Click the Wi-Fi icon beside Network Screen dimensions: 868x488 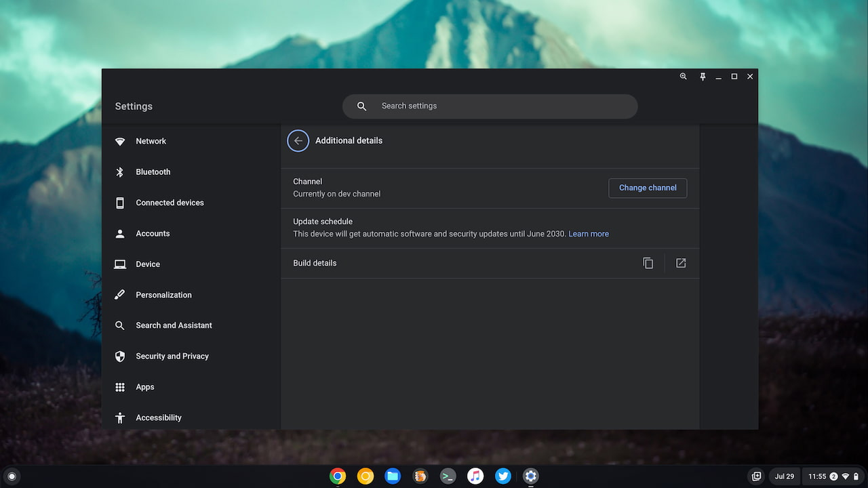tap(120, 141)
